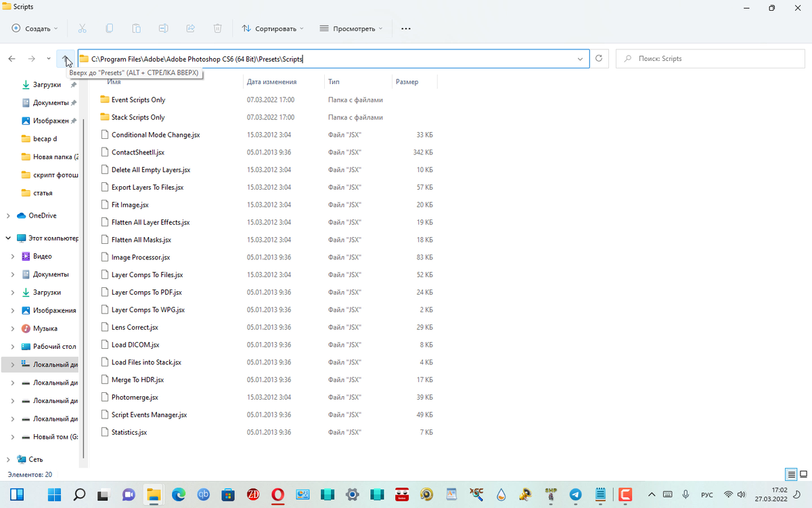Open taskbar Search magnifier
812x508 pixels.
point(79,494)
